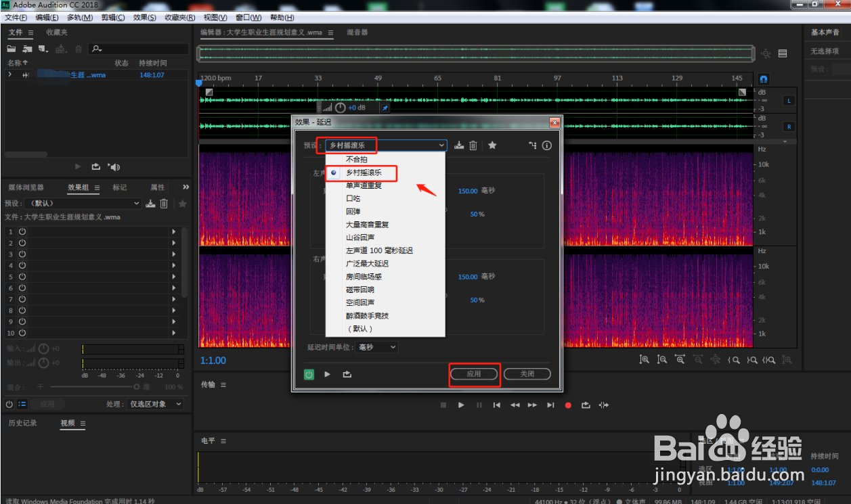Save preset icon in Delay effect dialog

pos(459,145)
